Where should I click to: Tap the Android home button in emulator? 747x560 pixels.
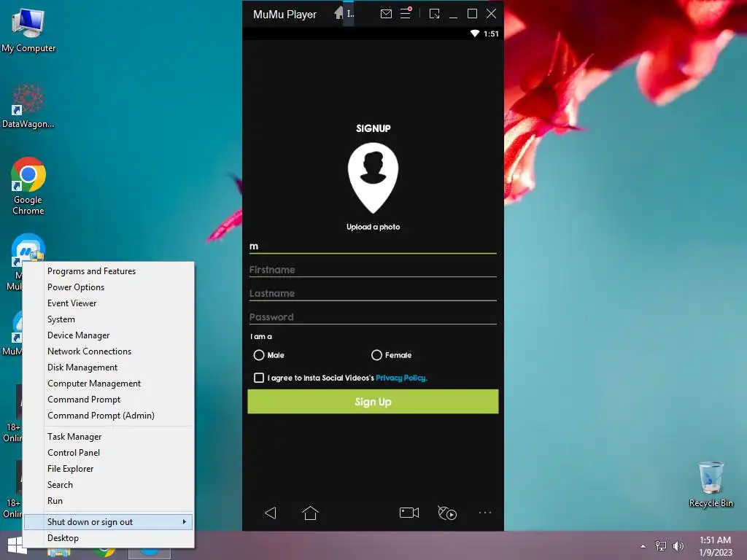(310, 513)
